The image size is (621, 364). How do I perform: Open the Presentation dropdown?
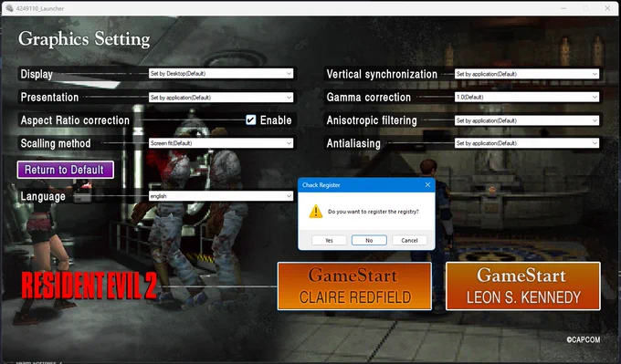pyautogui.click(x=221, y=98)
